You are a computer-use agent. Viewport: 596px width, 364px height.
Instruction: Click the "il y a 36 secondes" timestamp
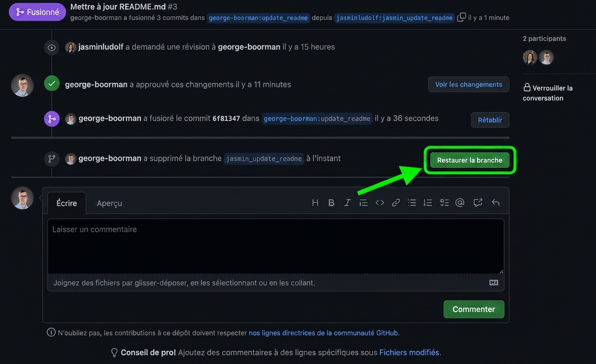[x=407, y=118]
